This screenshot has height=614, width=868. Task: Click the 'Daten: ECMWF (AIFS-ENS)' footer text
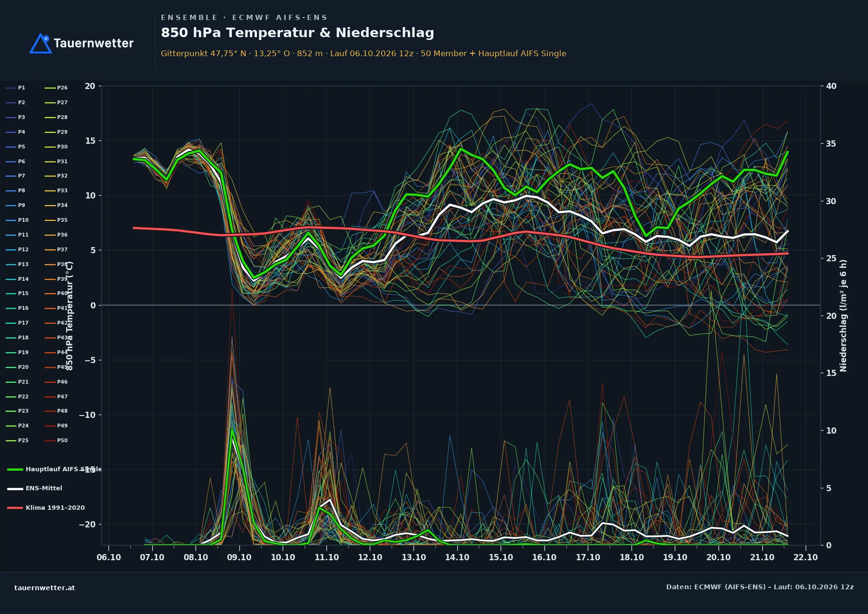point(760,587)
